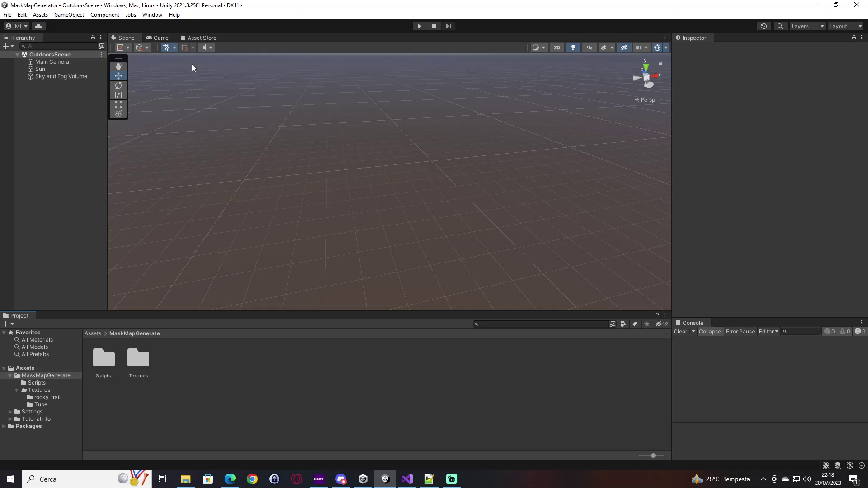The width and height of the screenshot is (868, 488).
Task: Click Assets in the breadcrumb
Action: [x=93, y=333]
